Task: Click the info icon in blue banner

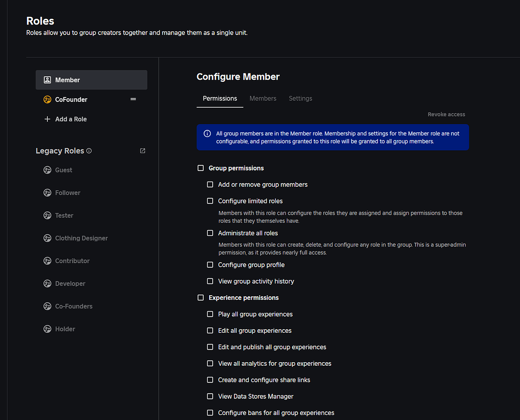Action: [x=207, y=134]
